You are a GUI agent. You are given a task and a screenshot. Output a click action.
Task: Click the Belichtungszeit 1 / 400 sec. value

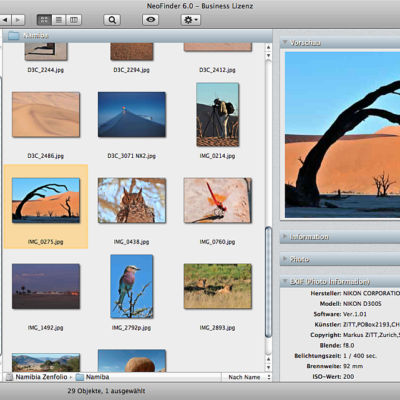[360, 356]
